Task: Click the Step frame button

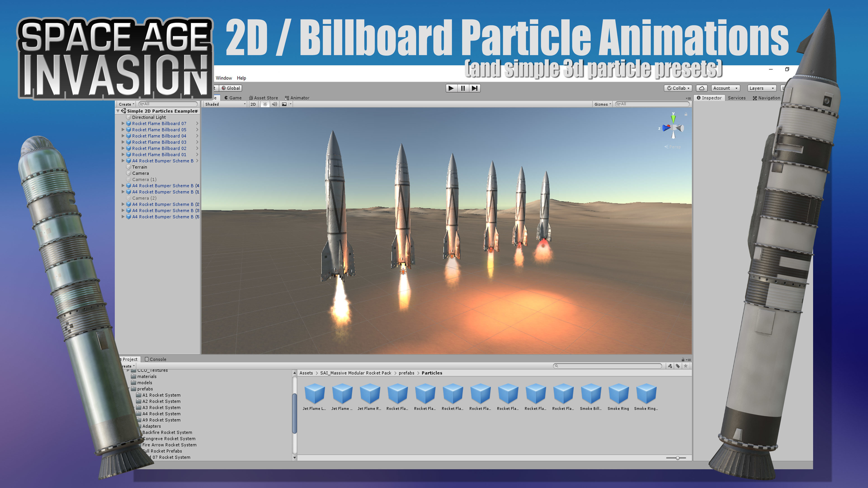Action: [x=474, y=88]
